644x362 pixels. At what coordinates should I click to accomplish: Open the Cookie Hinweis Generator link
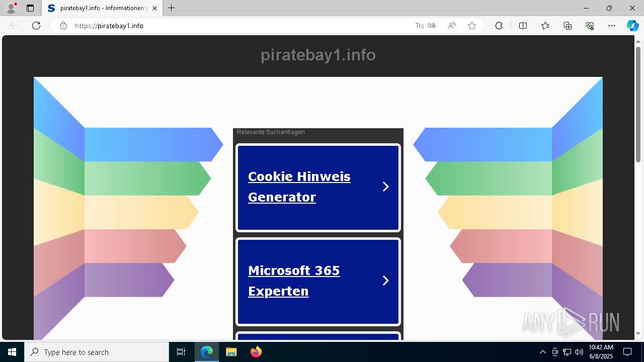[299, 187]
